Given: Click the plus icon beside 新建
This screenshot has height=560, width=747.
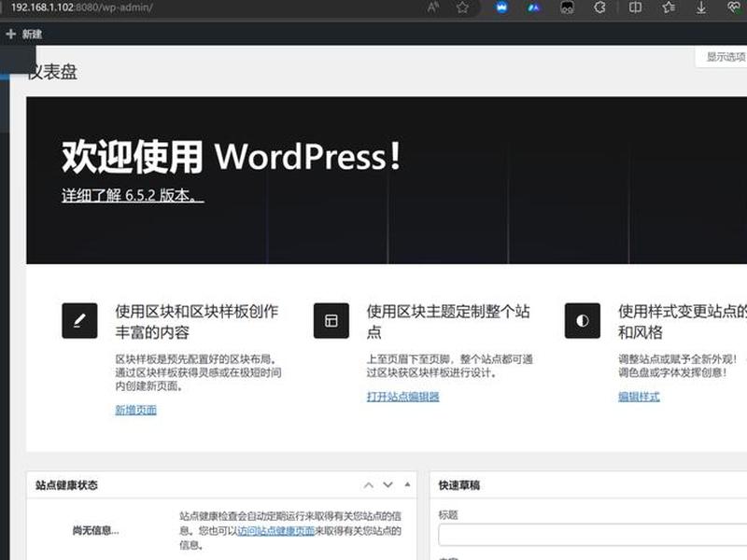Looking at the screenshot, I should pos(10,34).
